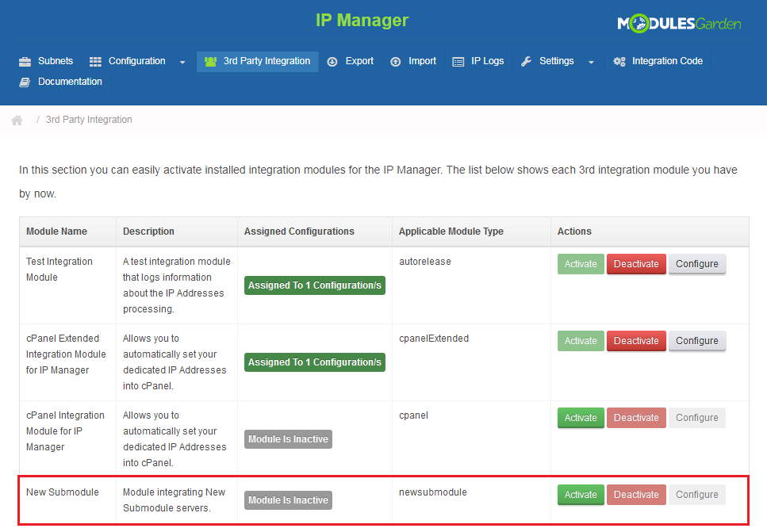767x532 pixels.
Task: Click cPanel Integration's Module Is Inactive badge
Action: 288,439
